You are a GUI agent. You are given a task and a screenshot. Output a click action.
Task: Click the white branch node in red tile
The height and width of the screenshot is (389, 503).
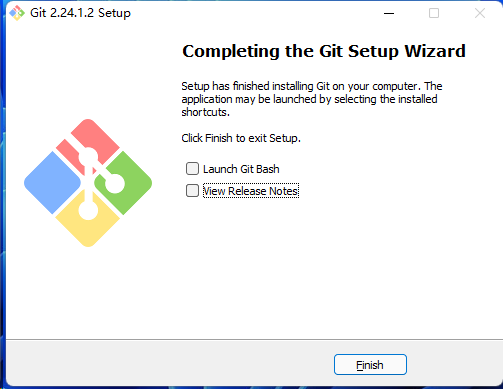tap(88, 157)
